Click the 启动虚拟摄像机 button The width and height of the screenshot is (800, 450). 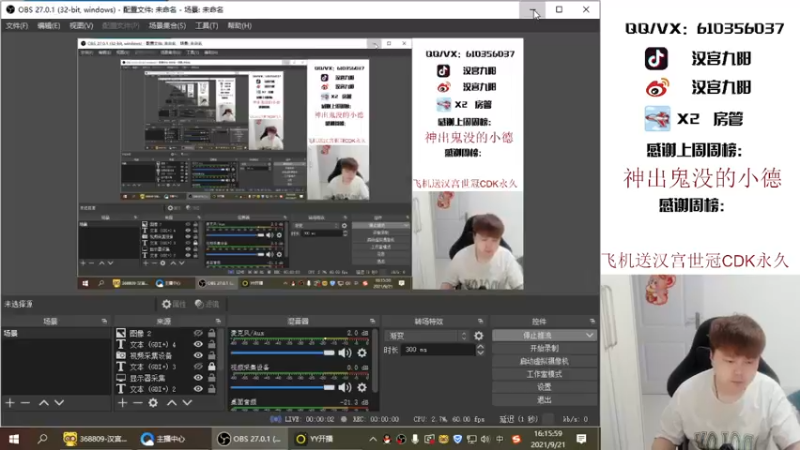[544, 361]
